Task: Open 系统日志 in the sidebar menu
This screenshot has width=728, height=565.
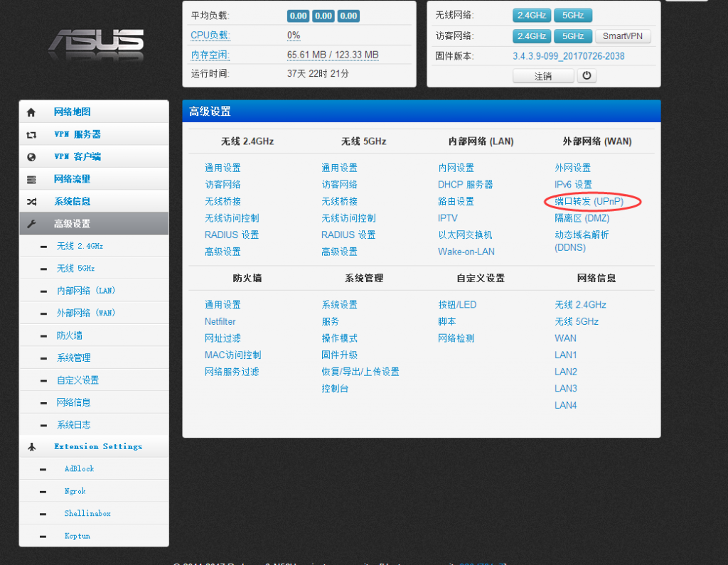Action: coord(74,425)
